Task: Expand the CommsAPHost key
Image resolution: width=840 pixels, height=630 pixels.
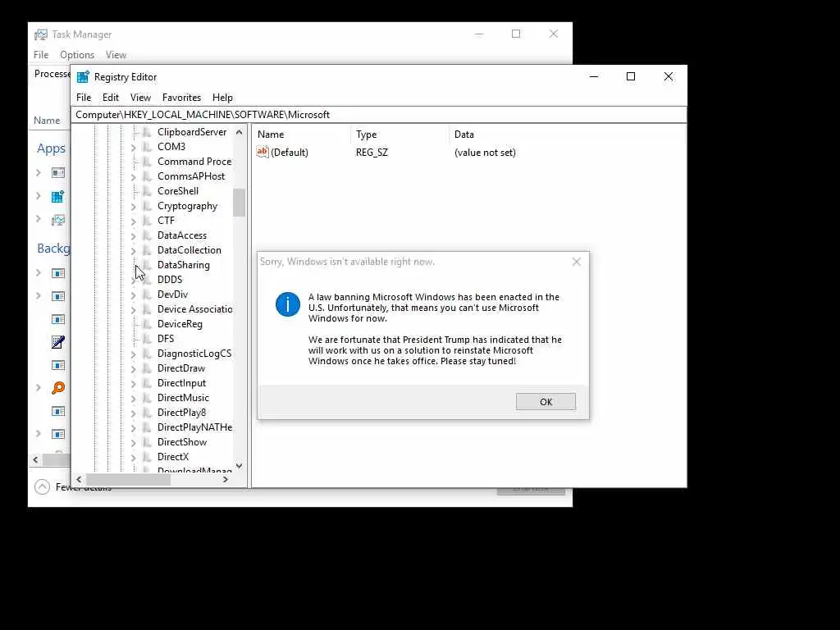Action: [x=134, y=177]
